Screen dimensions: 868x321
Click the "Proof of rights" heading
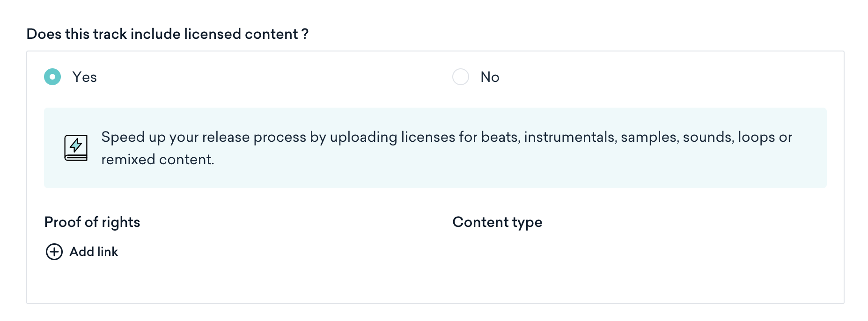click(x=92, y=222)
